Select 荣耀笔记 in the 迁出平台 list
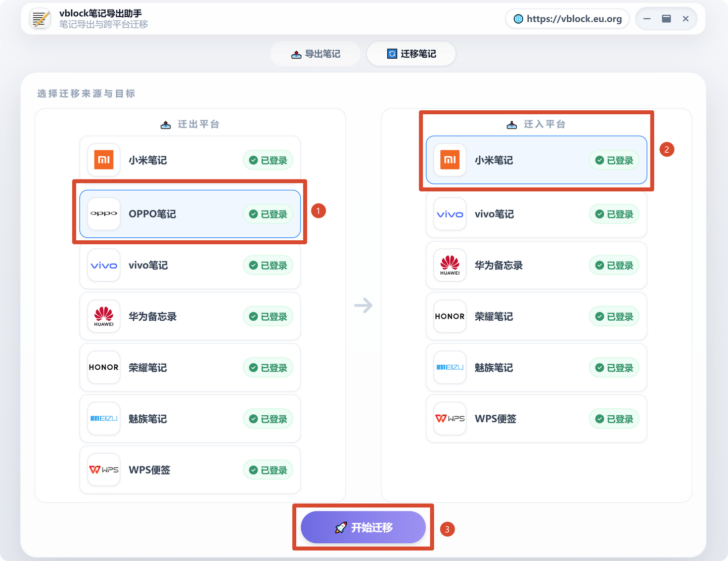The image size is (728, 561). click(190, 367)
